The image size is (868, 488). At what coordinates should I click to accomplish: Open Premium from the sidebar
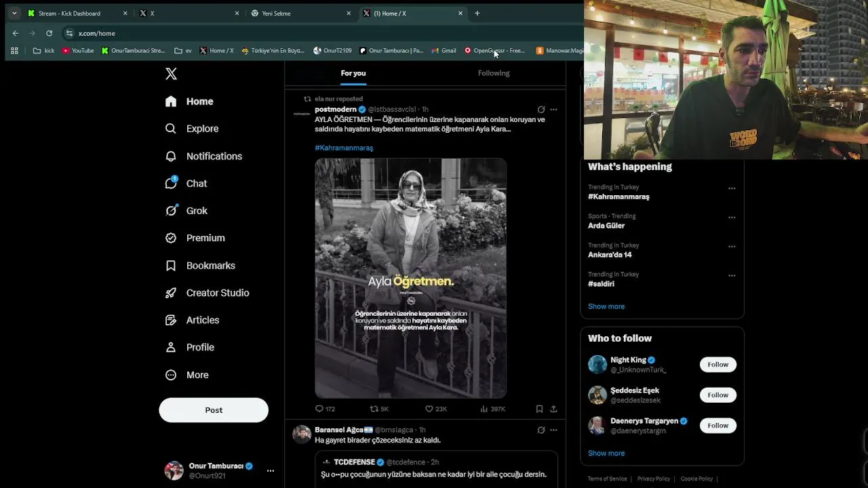point(195,238)
